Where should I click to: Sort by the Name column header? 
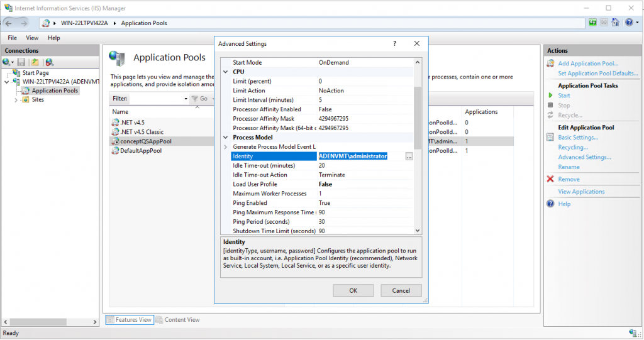point(120,112)
